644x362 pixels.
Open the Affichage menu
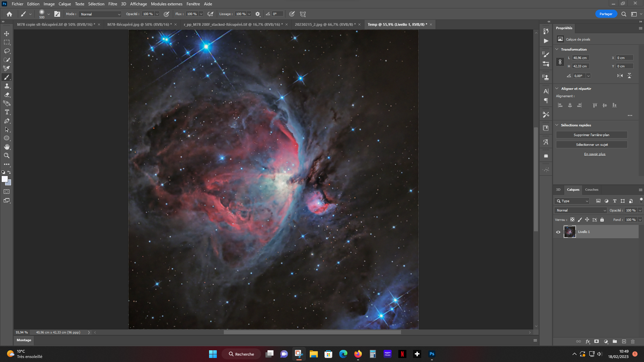(139, 4)
